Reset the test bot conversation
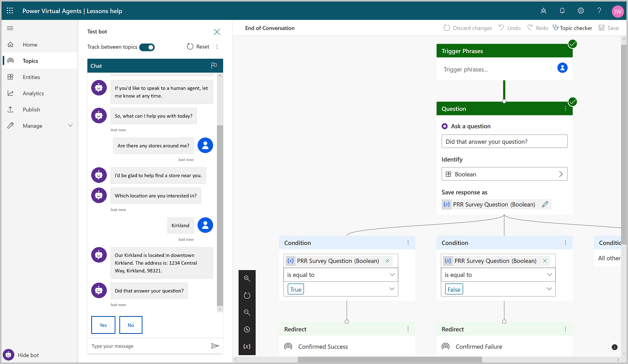Viewport: 628px width, 364px height. coord(198,46)
